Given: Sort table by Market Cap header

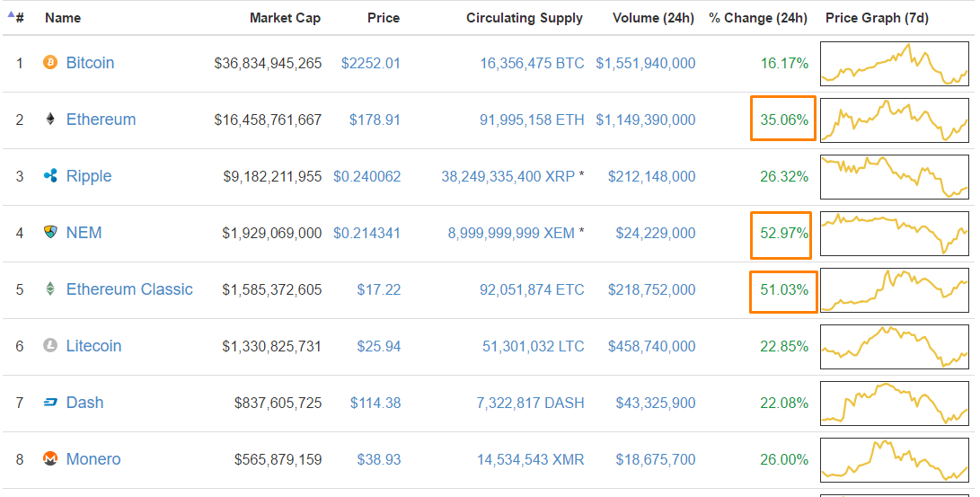Looking at the screenshot, I should click(x=285, y=18).
